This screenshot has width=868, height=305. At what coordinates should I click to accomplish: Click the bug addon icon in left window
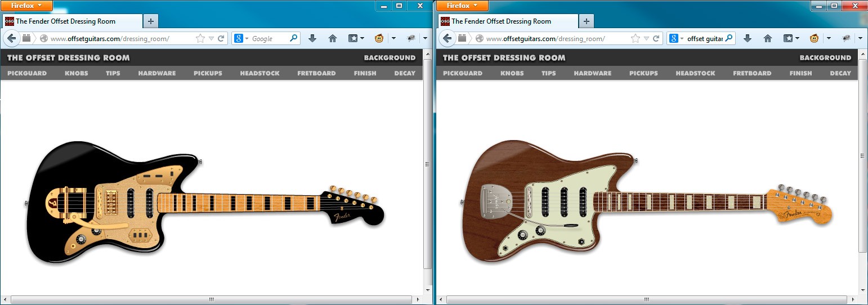pyautogui.click(x=411, y=38)
